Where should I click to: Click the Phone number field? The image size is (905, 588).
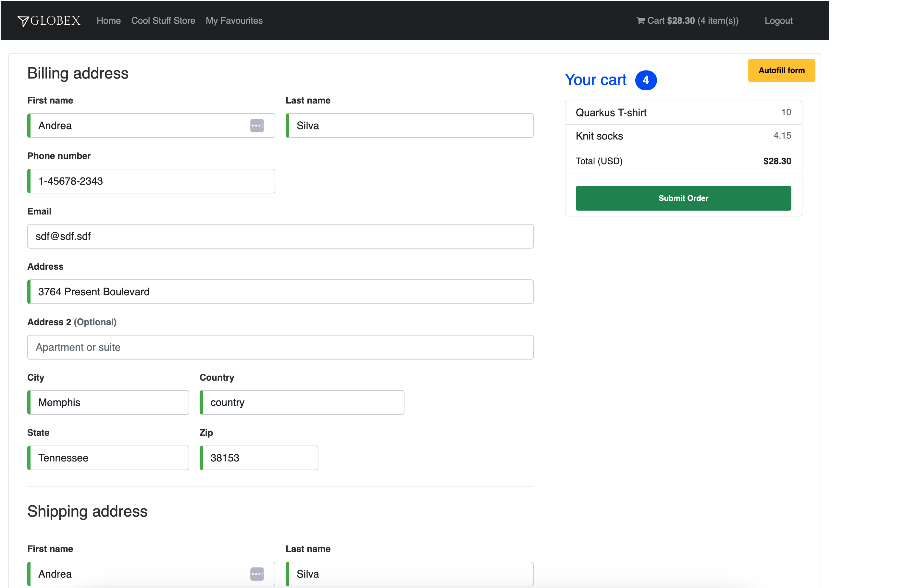coord(151,181)
